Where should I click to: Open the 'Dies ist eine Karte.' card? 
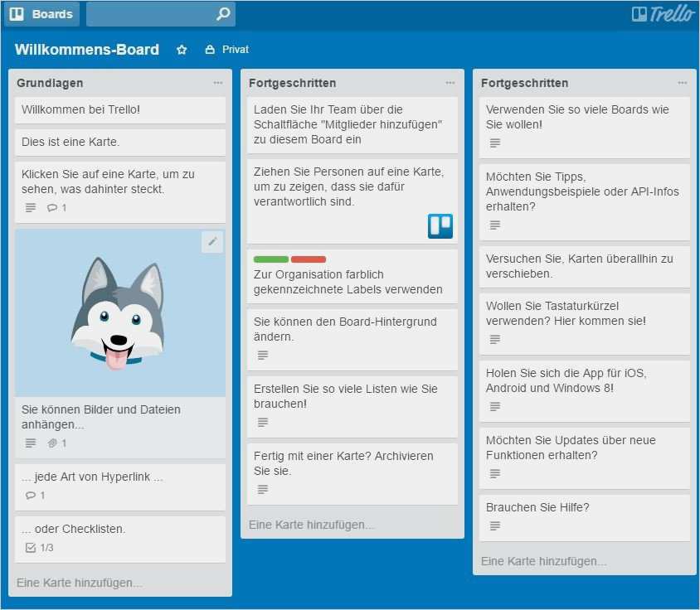click(120, 143)
